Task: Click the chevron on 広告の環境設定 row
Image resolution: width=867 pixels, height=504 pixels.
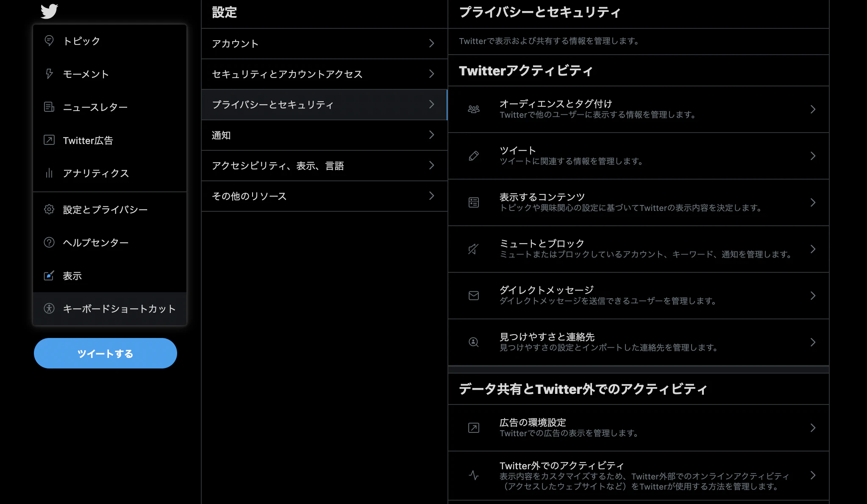Action: click(813, 428)
